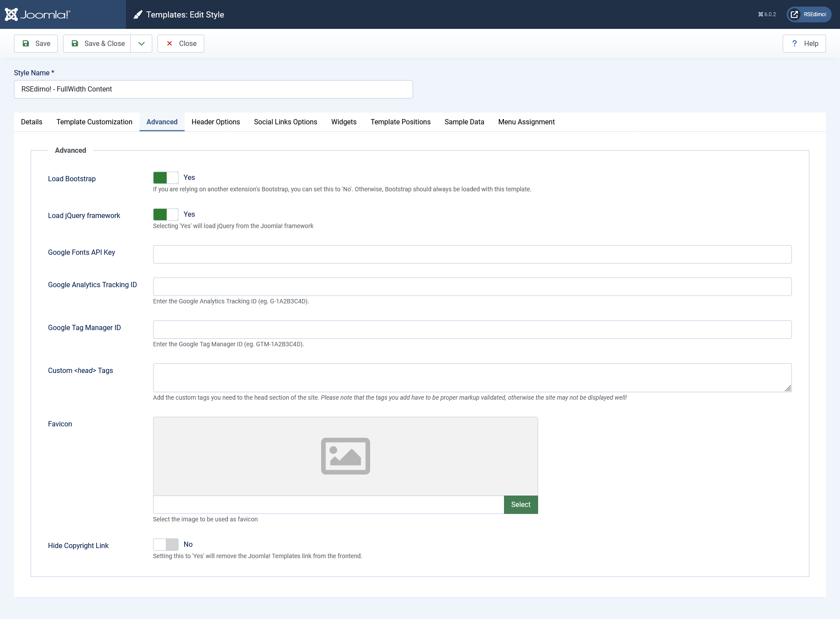Open the Menu Assignment tab
Image resolution: width=840 pixels, height=619 pixels.
click(526, 122)
